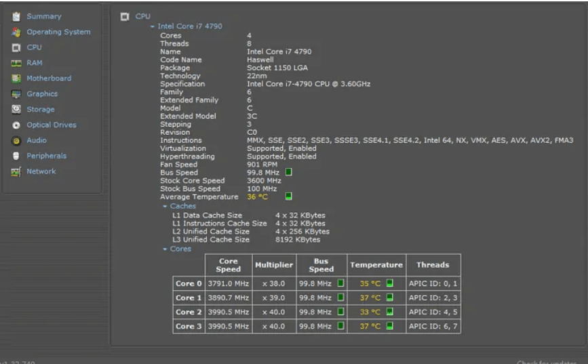Viewport: 588px width, 364px height.
Task: Click the Network icon in the sidebar
Action: (16, 171)
